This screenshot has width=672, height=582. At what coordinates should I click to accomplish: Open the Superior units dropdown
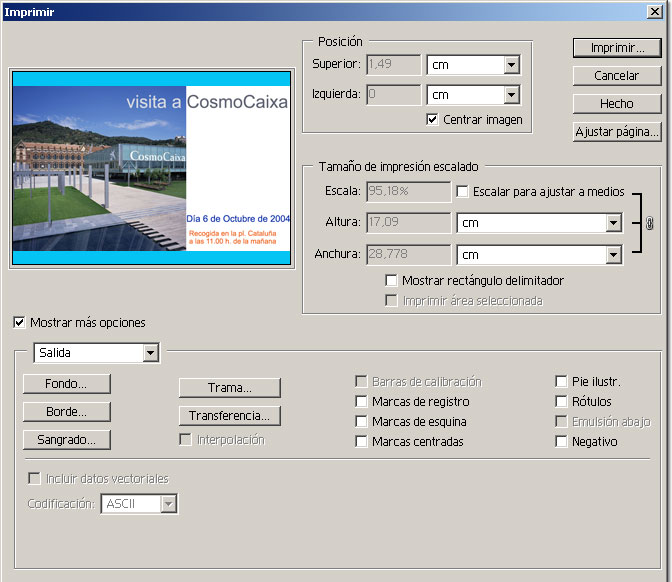point(511,65)
